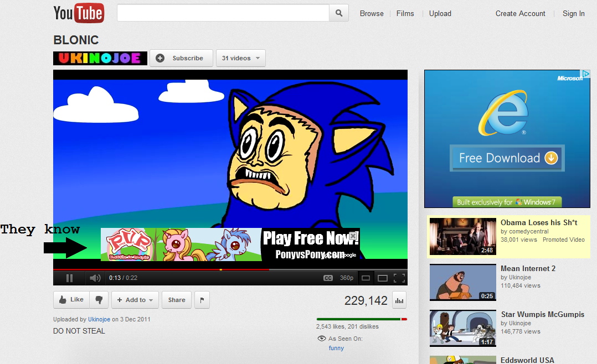Flag the video with the flag icon
The image size is (597, 364).
[x=202, y=300]
